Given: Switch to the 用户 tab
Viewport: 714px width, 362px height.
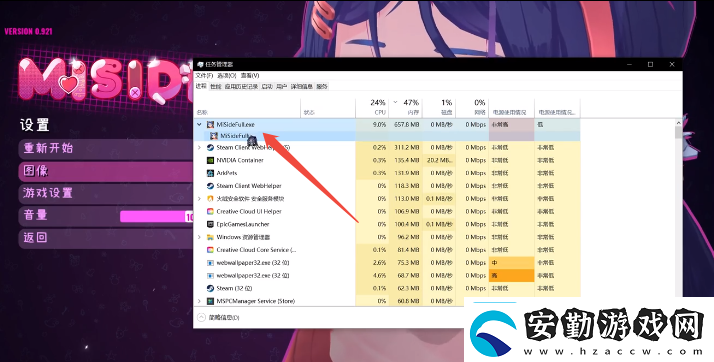Looking at the screenshot, I should 281,87.
